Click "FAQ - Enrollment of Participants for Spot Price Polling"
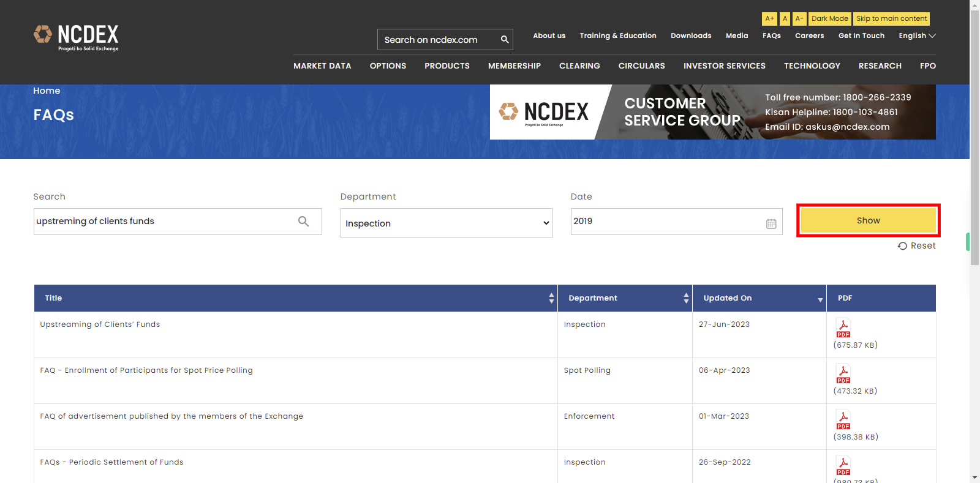 146,370
